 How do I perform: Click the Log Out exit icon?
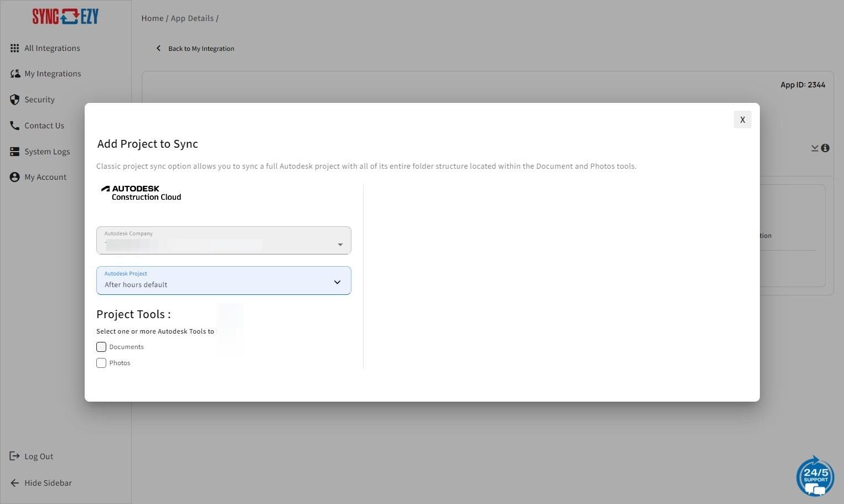point(15,456)
